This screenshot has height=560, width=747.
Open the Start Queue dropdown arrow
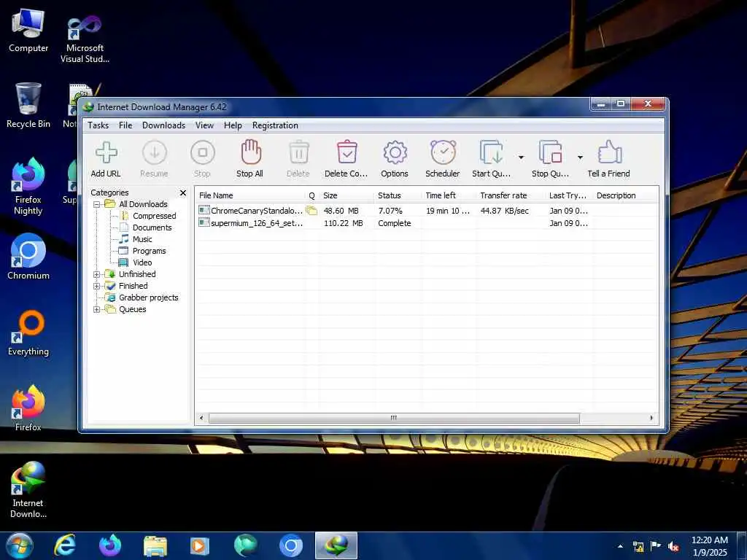coord(521,157)
